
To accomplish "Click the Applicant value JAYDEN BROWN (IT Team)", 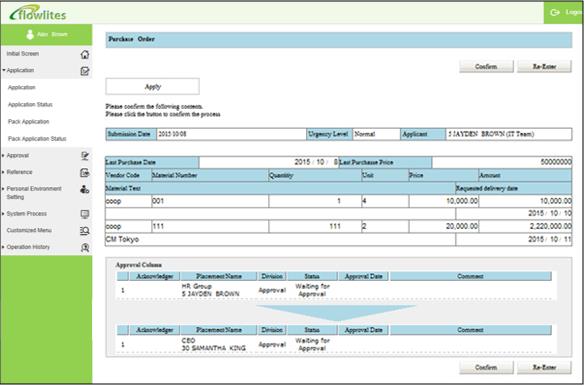I will [x=509, y=134].
